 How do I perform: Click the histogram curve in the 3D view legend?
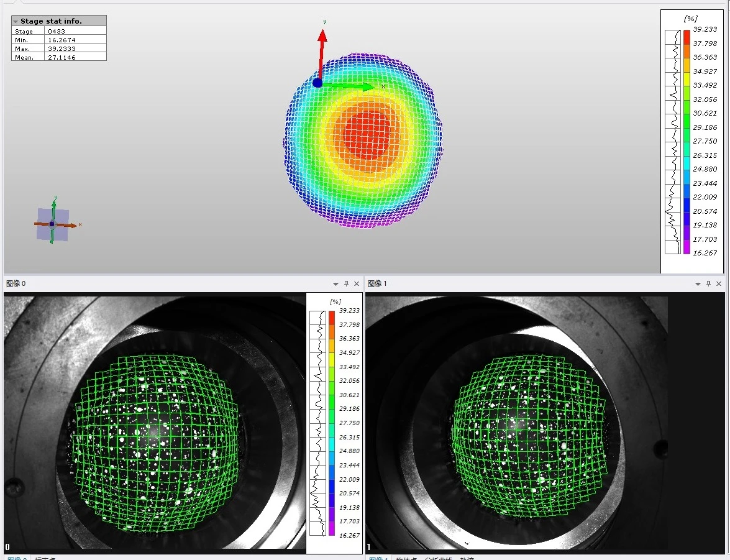[x=673, y=142]
